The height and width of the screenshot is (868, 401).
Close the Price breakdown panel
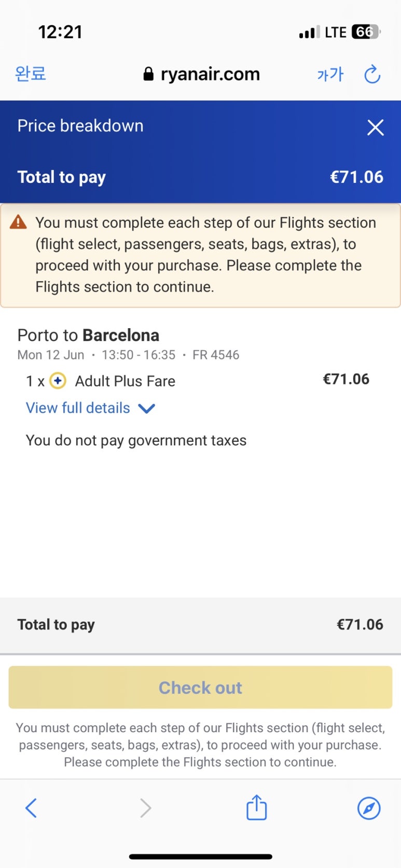coord(375,127)
